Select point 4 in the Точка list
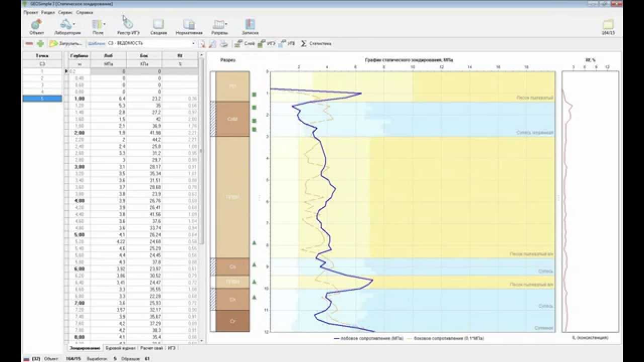Screen dimensions: 644x362 [42, 92]
